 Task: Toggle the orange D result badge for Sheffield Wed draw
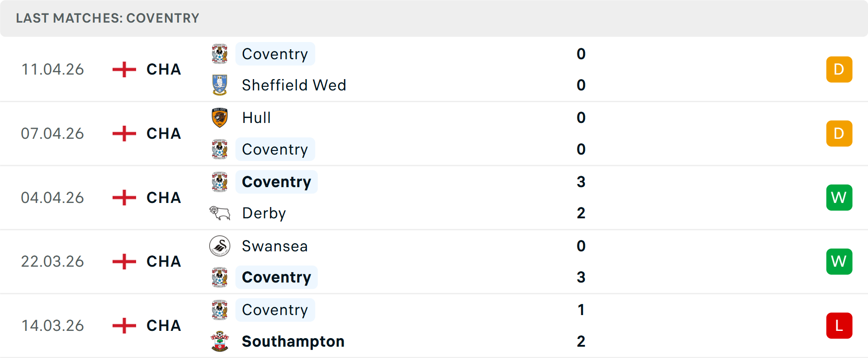pos(839,69)
